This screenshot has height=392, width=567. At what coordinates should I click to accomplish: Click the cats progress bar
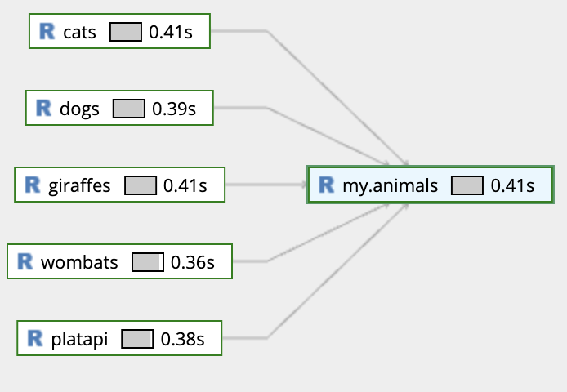point(126,32)
